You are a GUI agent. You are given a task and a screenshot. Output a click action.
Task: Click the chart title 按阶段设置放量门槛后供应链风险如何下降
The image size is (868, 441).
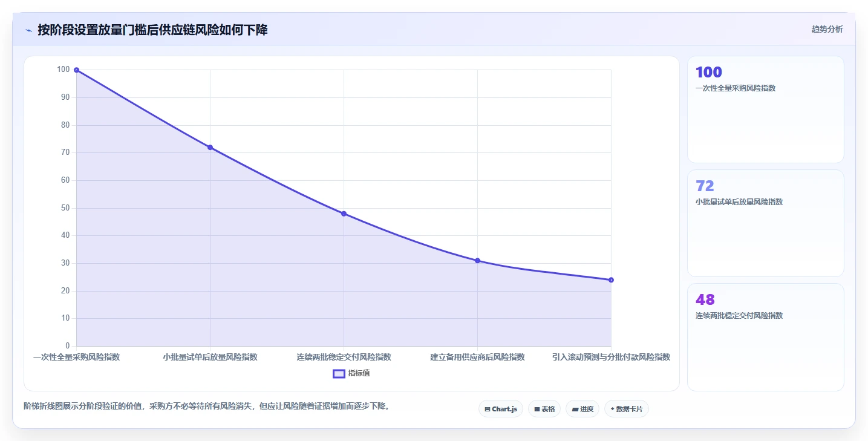click(152, 30)
